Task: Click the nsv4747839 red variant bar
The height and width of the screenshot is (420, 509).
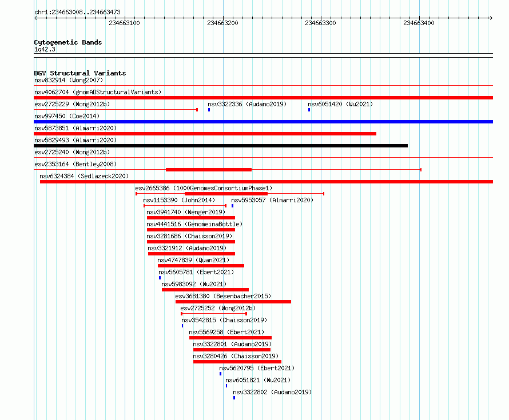Action: click(x=201, y=266)
